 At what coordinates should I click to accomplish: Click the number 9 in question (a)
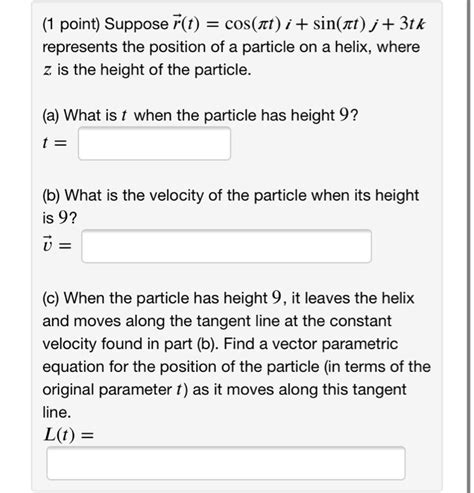pos(344,115)
